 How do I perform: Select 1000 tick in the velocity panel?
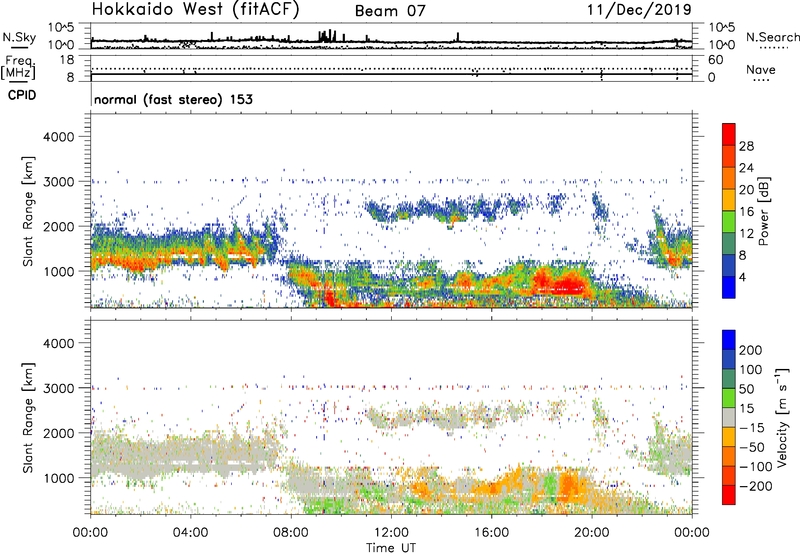coord(58,478)
